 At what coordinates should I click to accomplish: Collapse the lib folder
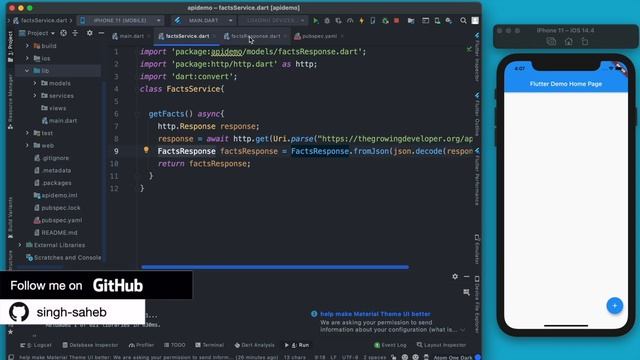point(27,71)
